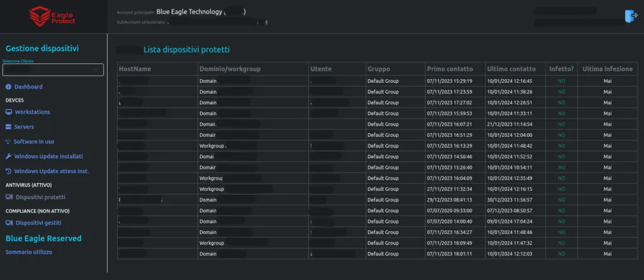Screen dimensions: 644x280
Task: Sort by Ultimo contatto column header
Action: click(511, 69)
